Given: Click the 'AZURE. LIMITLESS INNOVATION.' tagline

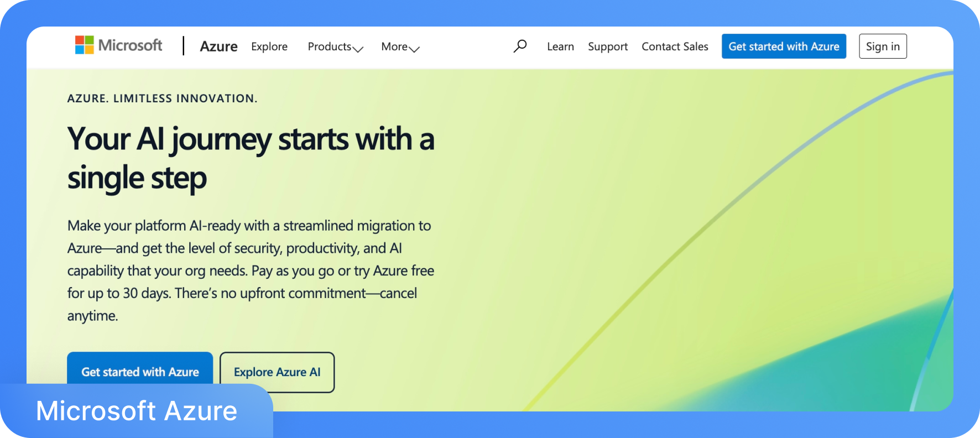Looking at the screenshot, I should click(x=162, y=98).
